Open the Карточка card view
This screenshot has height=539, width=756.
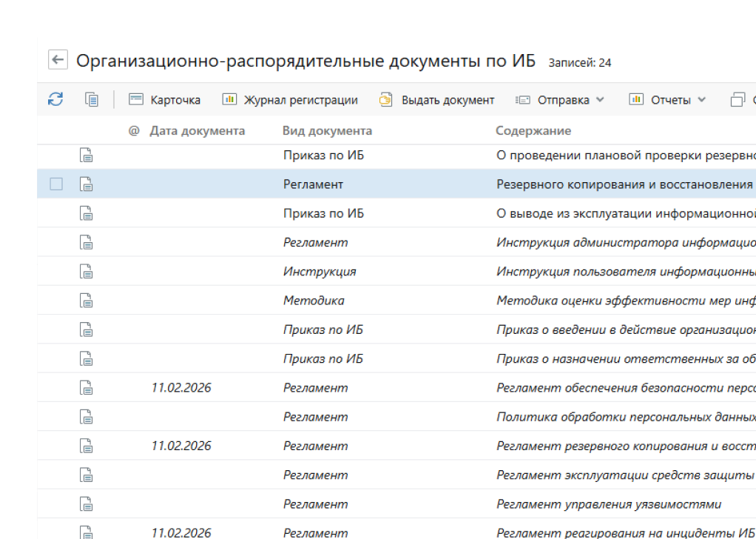click(164, 100)
